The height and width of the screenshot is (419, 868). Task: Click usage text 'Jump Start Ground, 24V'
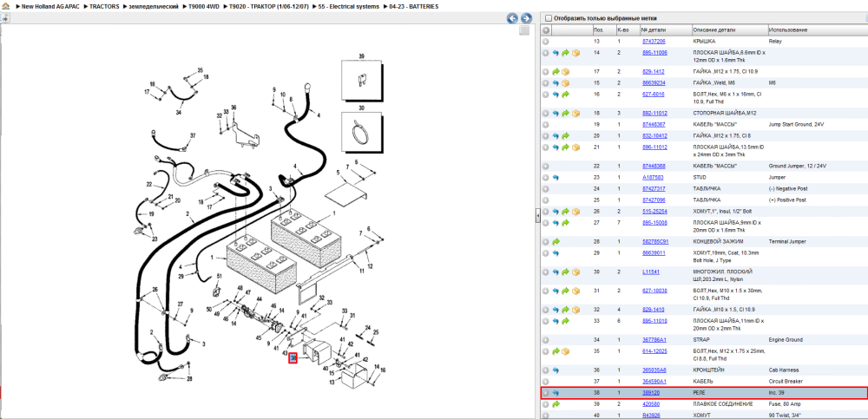[x=797, y=125]
